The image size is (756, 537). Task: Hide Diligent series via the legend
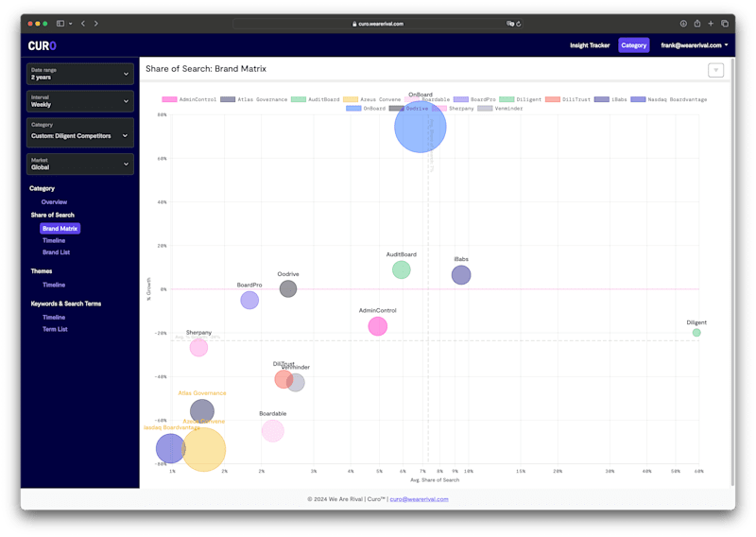pyautogui.click(x=521, y=99)
